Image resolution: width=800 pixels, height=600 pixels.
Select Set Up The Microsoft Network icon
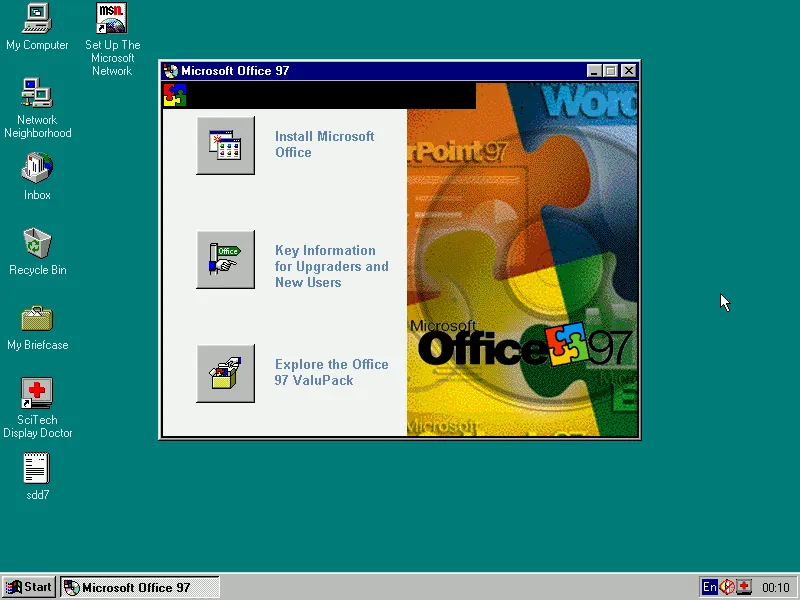click(112, 39)
